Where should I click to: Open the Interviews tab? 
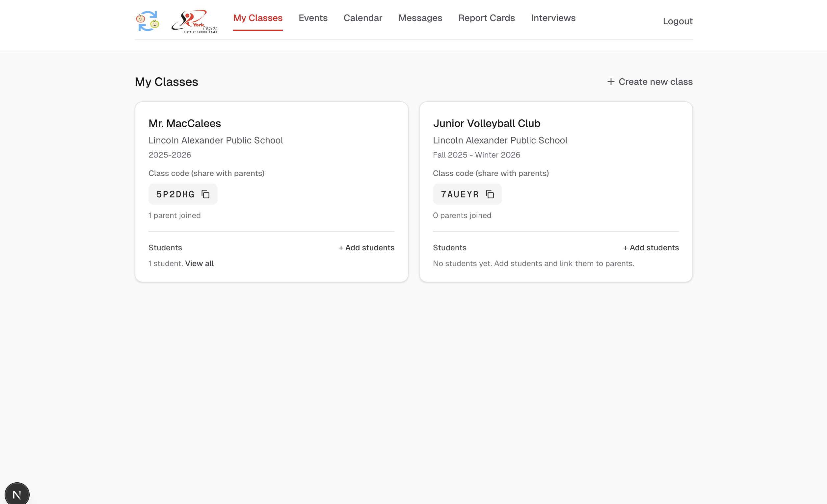553,18
